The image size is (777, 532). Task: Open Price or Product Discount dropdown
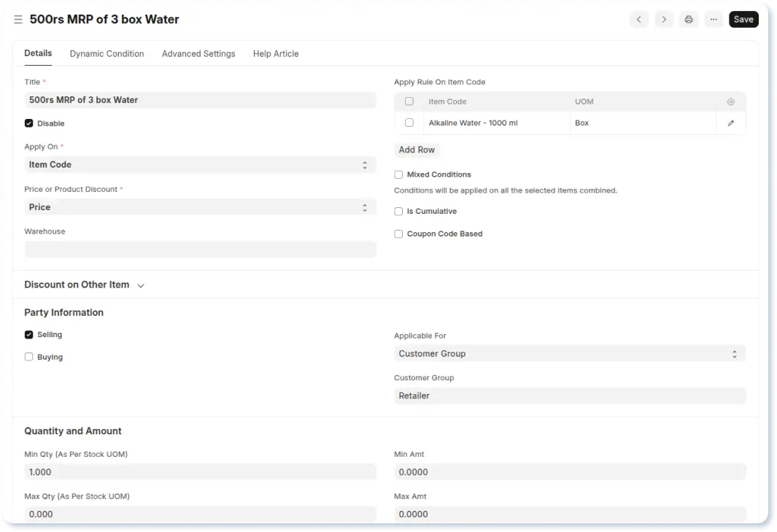[x=200, y=207]
